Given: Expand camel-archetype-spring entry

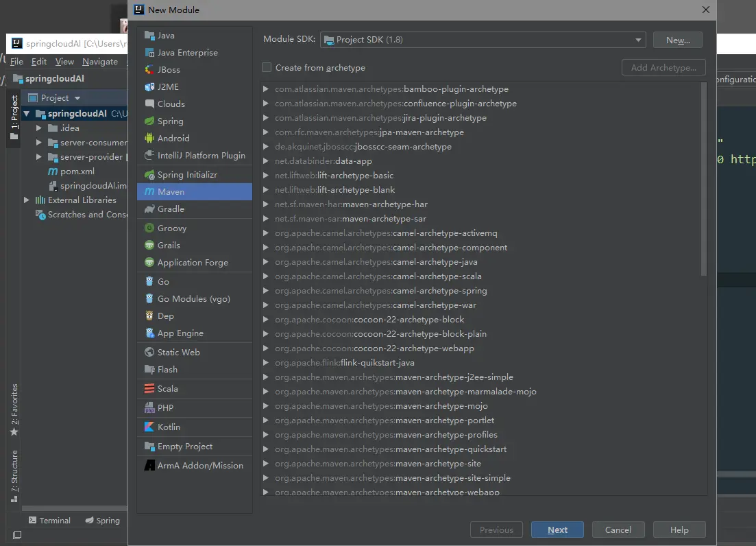Looking at the screenshot, I should coord(265,291).
